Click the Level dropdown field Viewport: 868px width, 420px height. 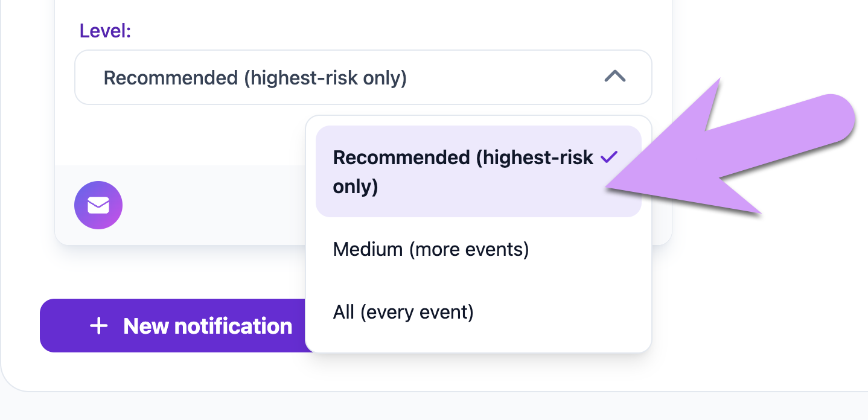pos(363,77)
